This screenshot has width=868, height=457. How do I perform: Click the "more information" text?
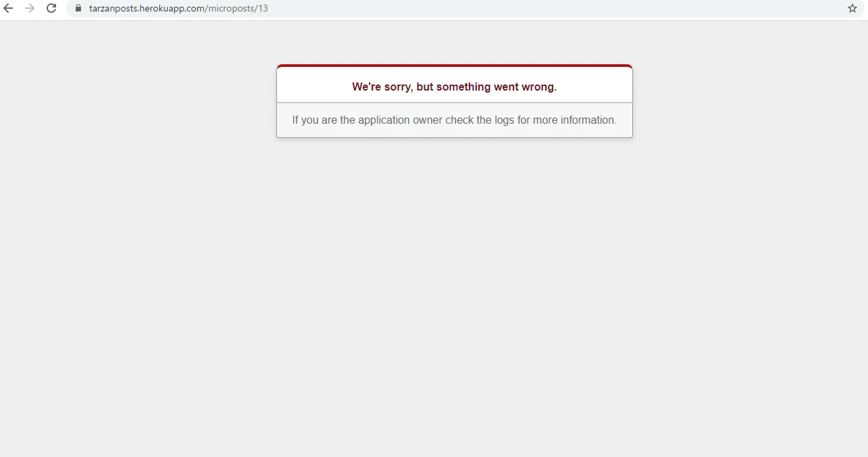[x=575, y=120]
